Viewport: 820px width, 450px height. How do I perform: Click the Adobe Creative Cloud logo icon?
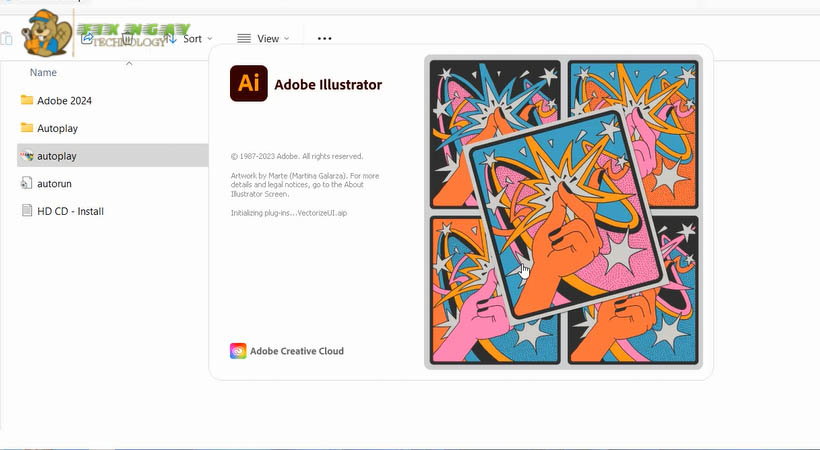(x=238, y=351)
